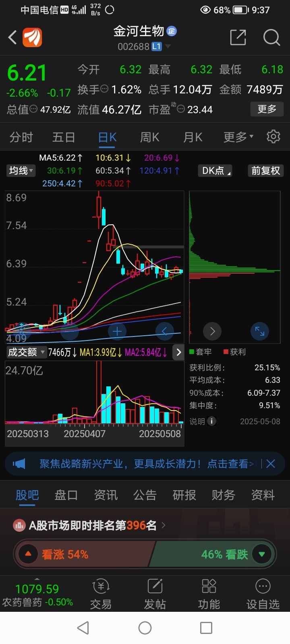Open the share icon in header
Screen dimensions: 290x644
pyautogui.click(x=238, y=37)
